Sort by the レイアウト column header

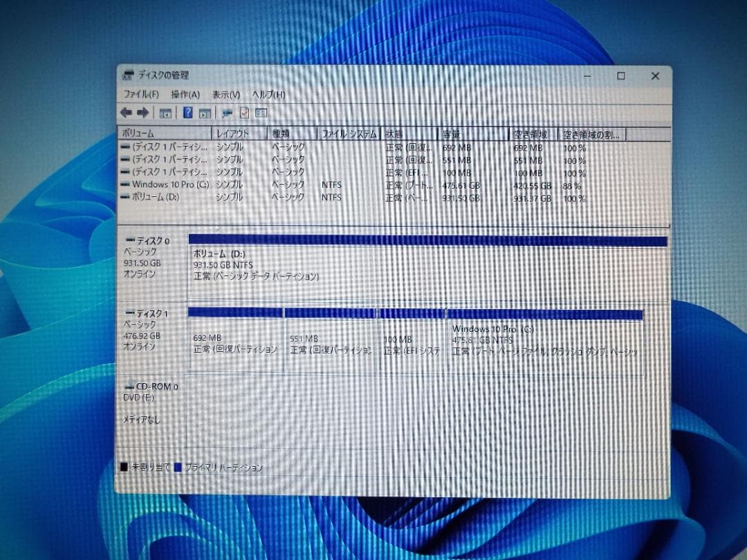point(239,134)
